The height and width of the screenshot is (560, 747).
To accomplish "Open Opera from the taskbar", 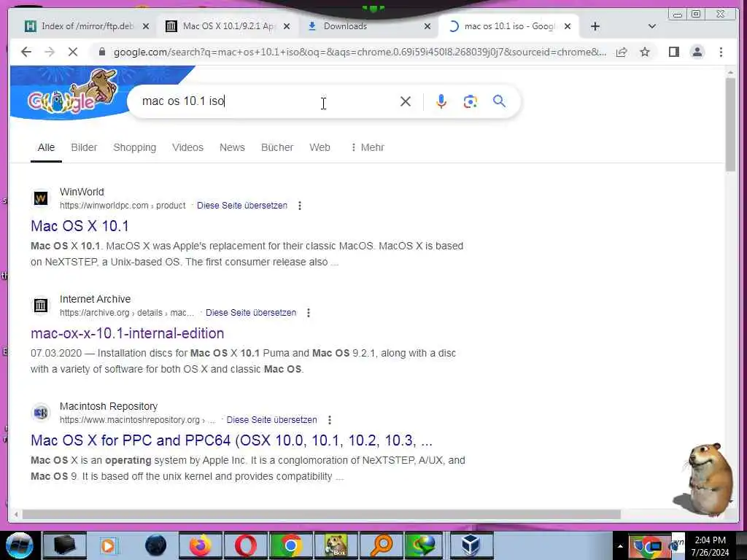I will coord(245,545).
